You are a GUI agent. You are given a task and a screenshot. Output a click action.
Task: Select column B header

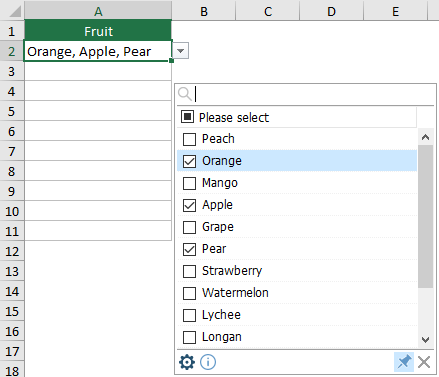[204, 11]
